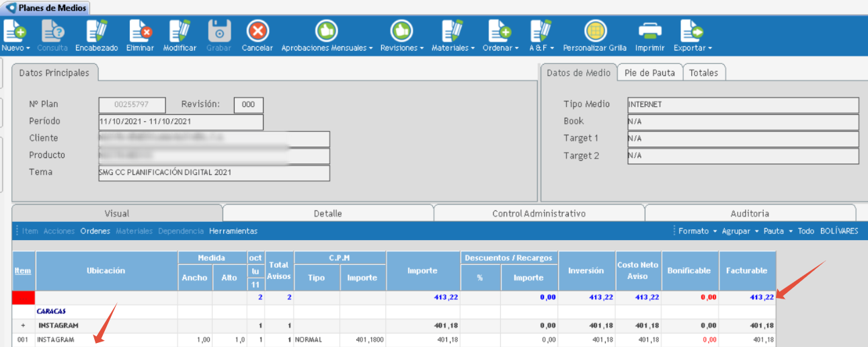Click the Nuevo toolbar icon
Image resolution: width=868 pixels, height=347 pixels.
(15, 31)
